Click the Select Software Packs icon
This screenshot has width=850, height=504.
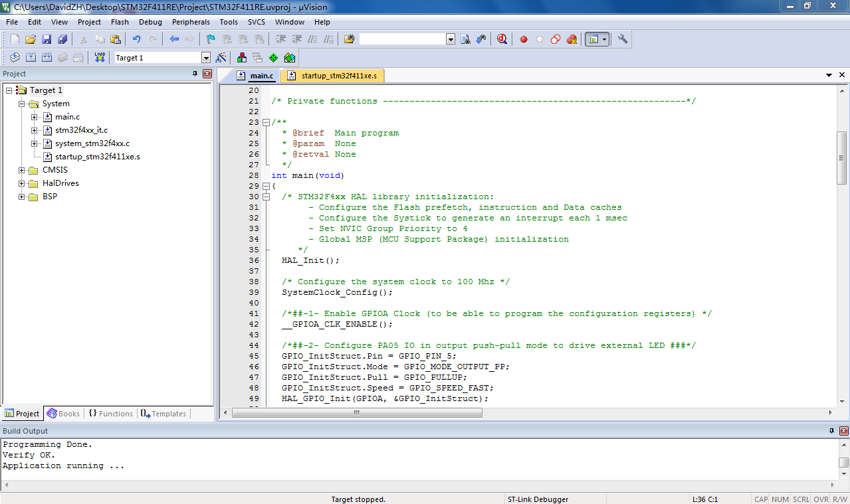pyautogui.click(x=290, y=58)
